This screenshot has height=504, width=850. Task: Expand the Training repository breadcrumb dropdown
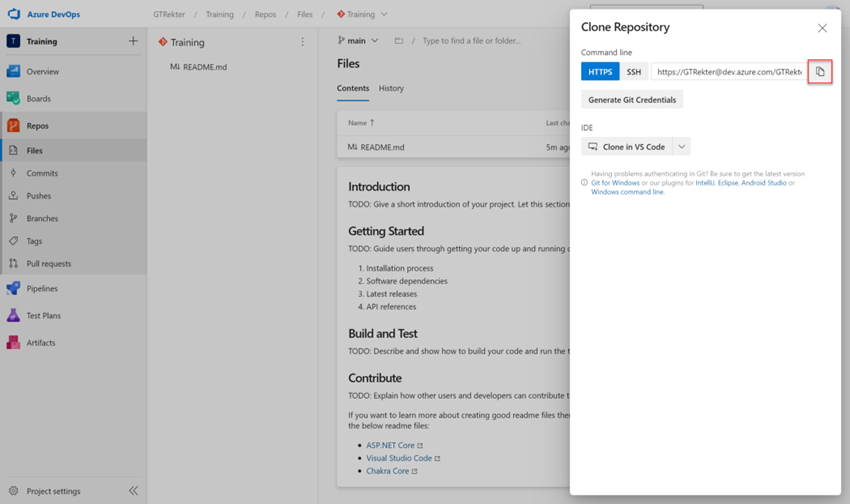click(x=384, y=14)
